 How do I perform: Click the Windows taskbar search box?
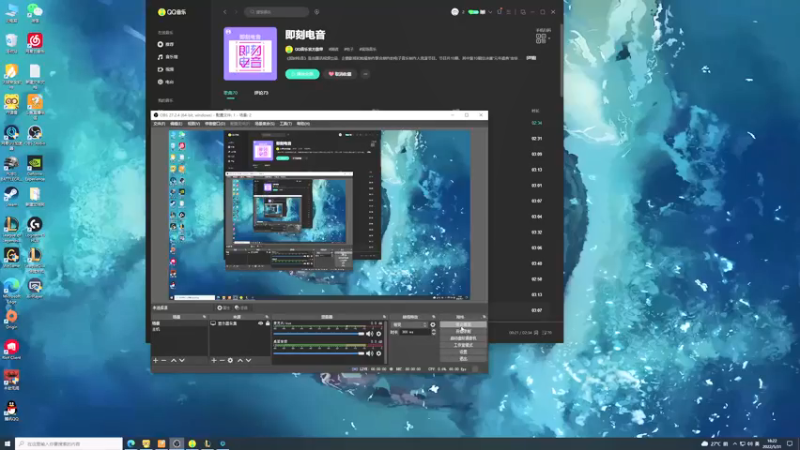pyautogui.click(x=69, y=444)
